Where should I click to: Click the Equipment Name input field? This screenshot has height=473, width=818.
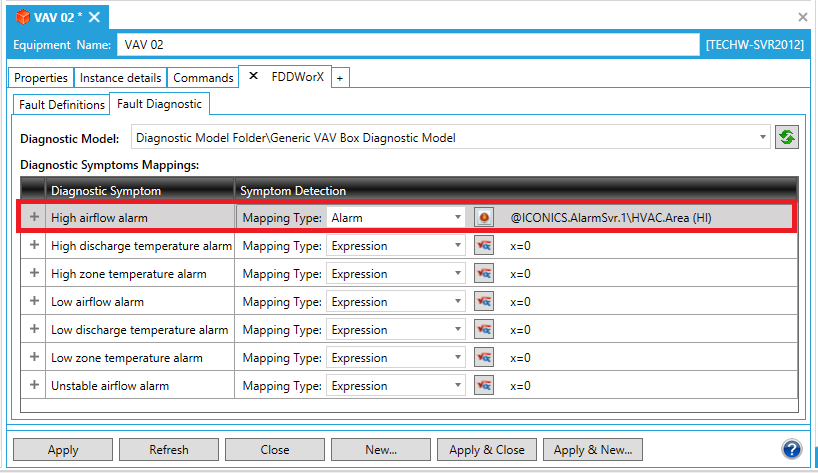(x=408, y=45)
